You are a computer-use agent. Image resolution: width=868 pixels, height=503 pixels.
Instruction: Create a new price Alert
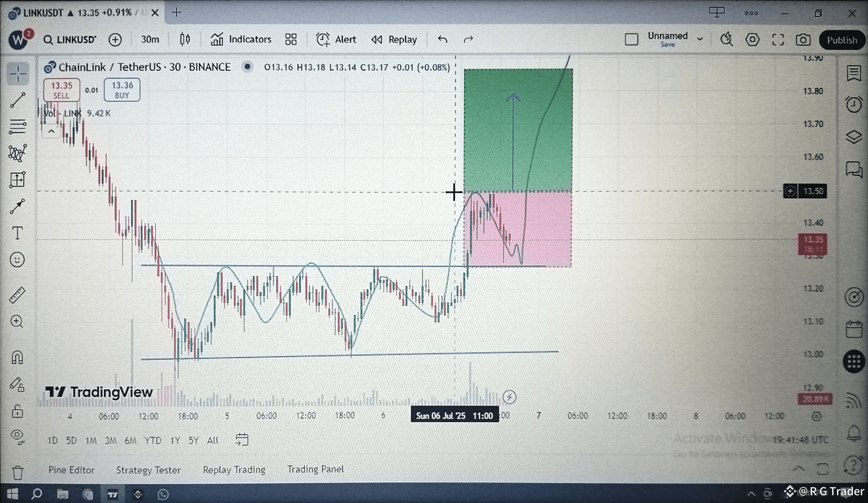336,40
